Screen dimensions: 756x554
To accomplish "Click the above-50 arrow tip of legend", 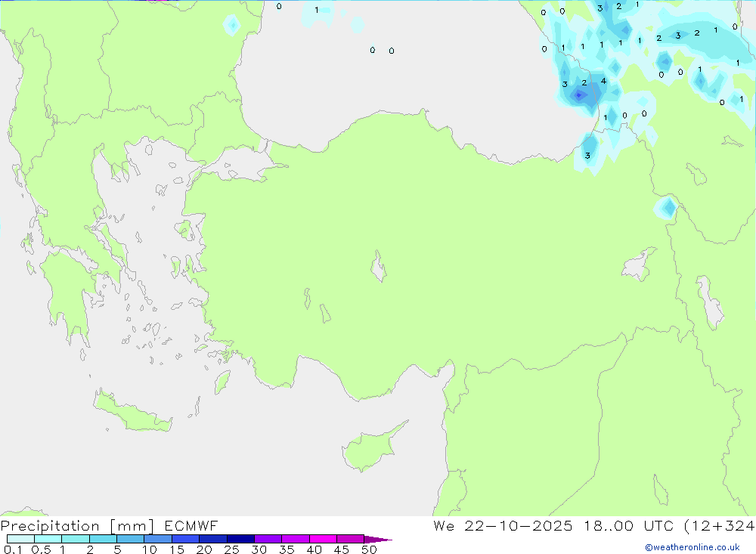I will [x=377, y=540].
